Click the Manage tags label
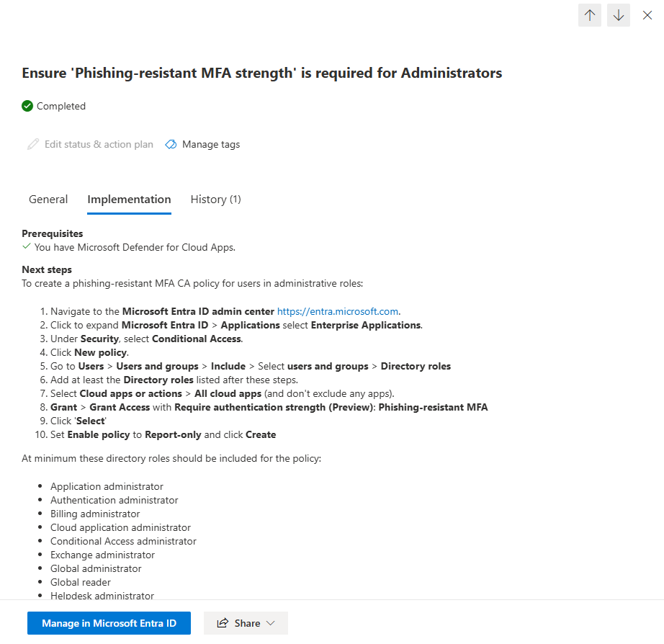Image resolution: width=664 pixels, height=644 pixels. 211,145
